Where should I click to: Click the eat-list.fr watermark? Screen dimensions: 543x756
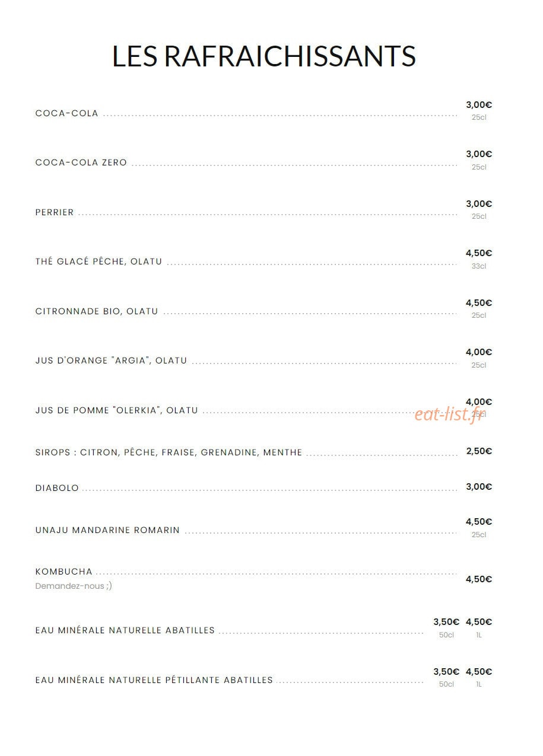point(450,415)
